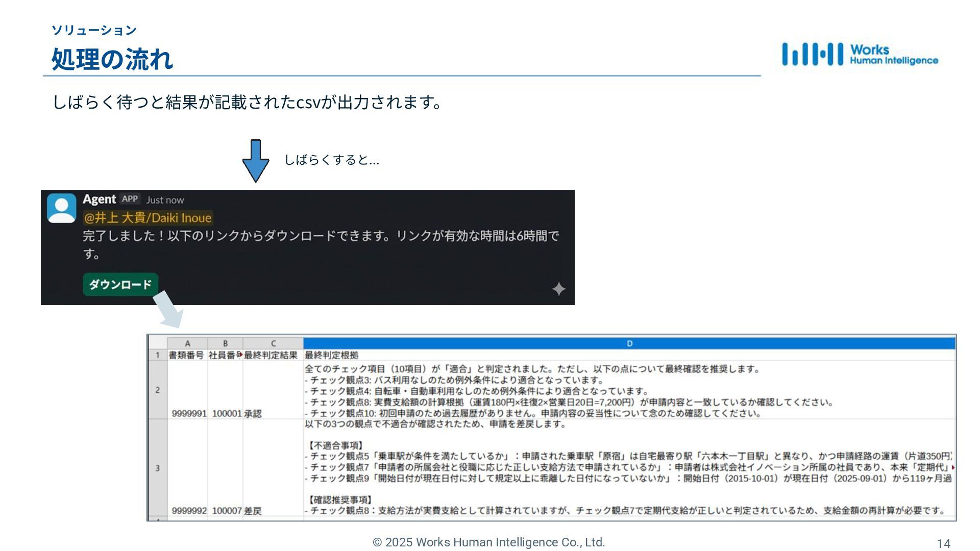Click document number cell 9999991
This screenshot has width=980, height=551.
189,413
